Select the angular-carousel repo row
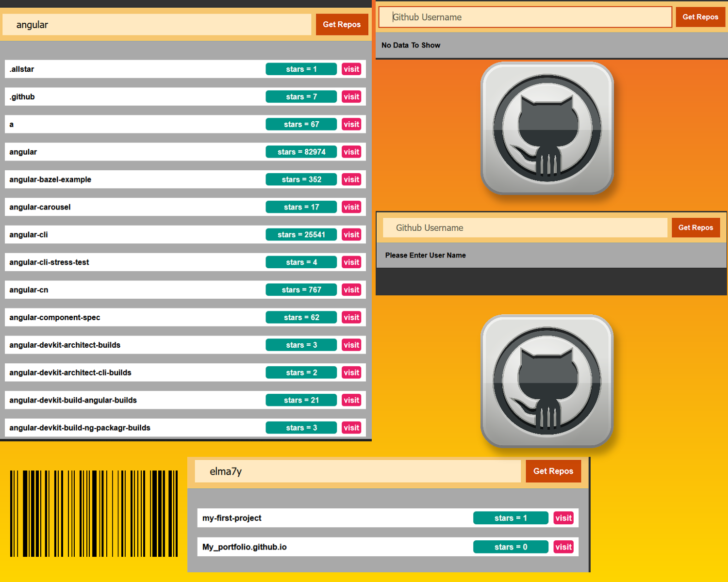Image resolution: width=728 pixels, height=582 pixels. [x=131, y=207]
